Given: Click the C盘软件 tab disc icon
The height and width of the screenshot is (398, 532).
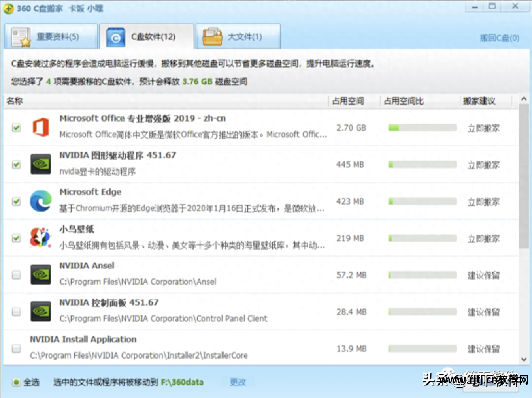Looking at the screenshot, I should [115, 37].
